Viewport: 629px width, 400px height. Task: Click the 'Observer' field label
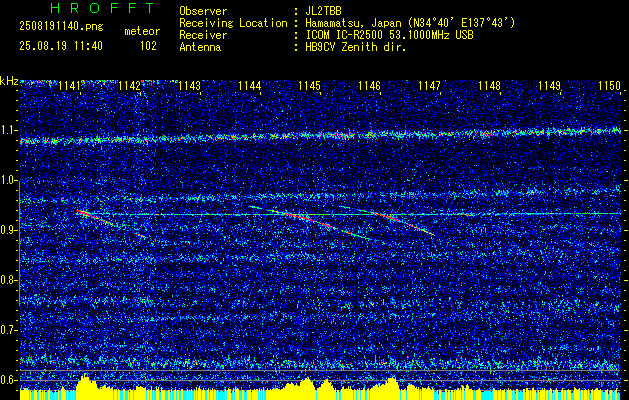point(203,11)
